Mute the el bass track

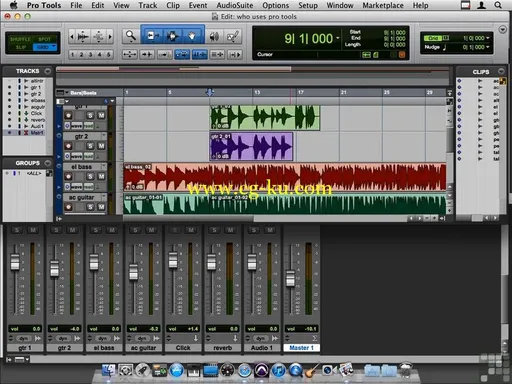point(101,176)
